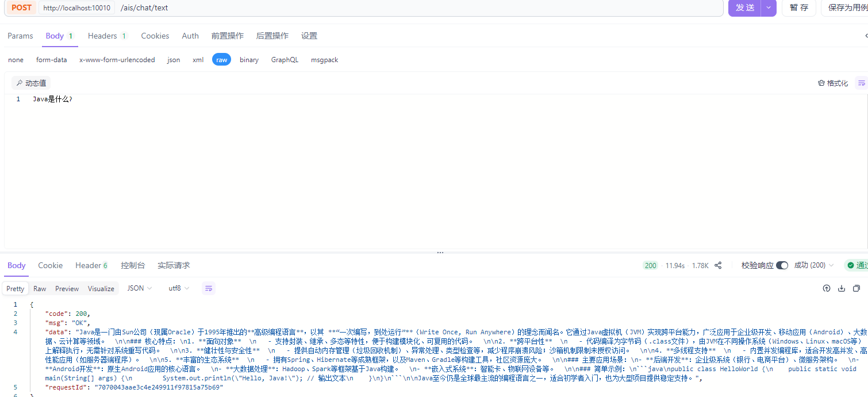Click the 通过 validation badge
868x397 pixels.
[x=856, y=265]
